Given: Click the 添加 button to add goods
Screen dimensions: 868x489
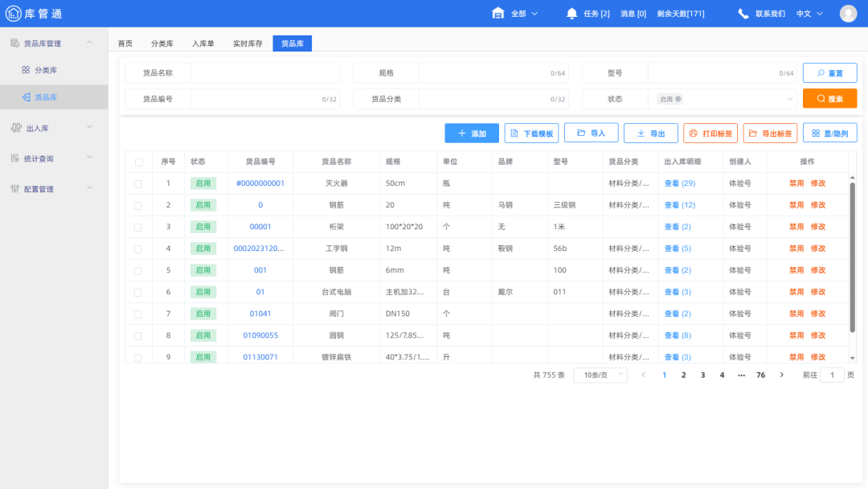Looking at the screenshot, I should [x=472, y=133].
